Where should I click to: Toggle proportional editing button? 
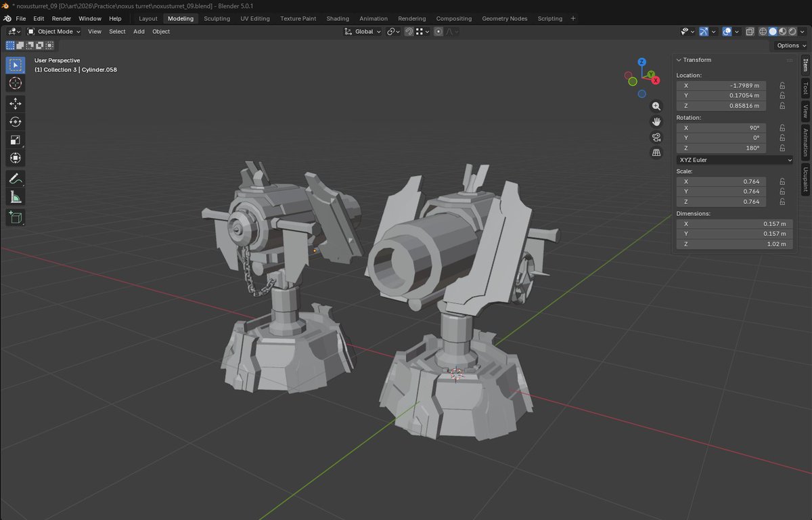(438, 31)
